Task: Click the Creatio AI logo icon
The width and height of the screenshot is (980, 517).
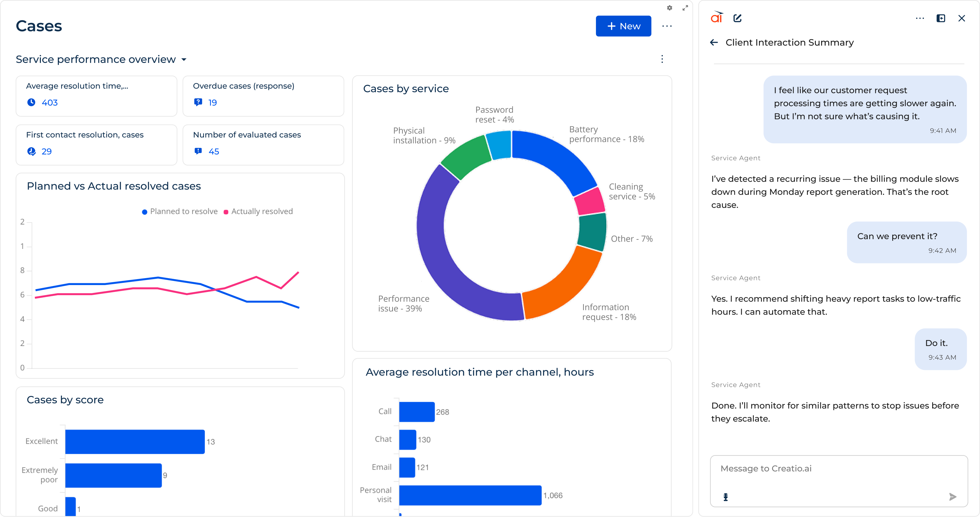Action: pyautogui.click(x=717, y=18)
